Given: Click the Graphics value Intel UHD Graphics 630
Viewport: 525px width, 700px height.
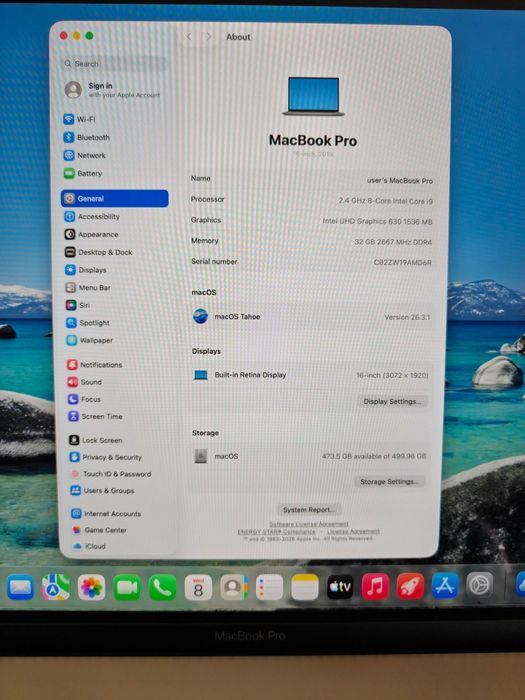Looking at the screenshot, I should click(377, 221).
